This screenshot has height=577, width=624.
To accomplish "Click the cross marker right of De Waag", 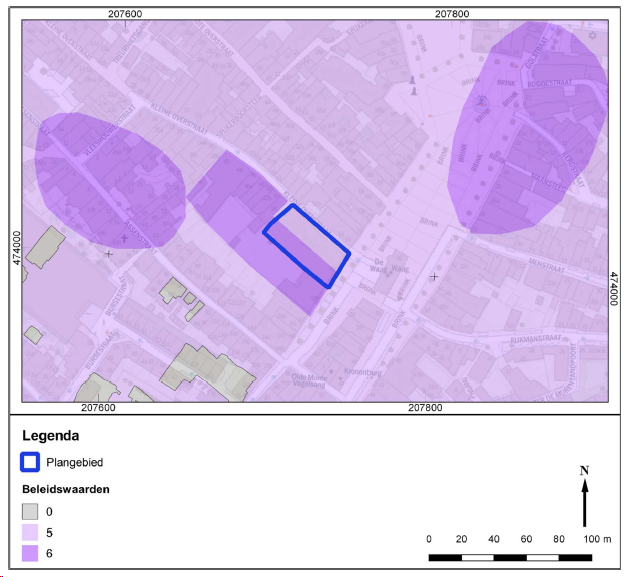I will coord(433,276).
